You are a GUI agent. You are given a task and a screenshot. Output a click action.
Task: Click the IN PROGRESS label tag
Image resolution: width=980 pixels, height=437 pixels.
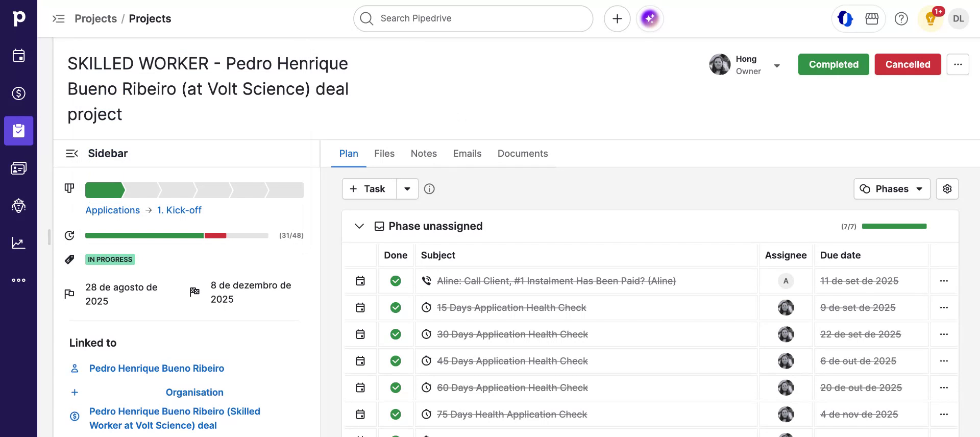(110, 259)
